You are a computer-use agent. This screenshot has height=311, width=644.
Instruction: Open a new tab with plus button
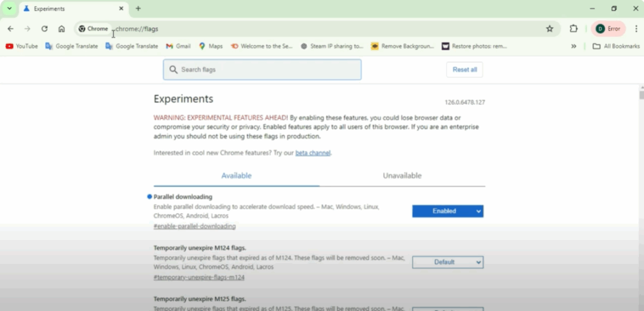pos(138,9)
